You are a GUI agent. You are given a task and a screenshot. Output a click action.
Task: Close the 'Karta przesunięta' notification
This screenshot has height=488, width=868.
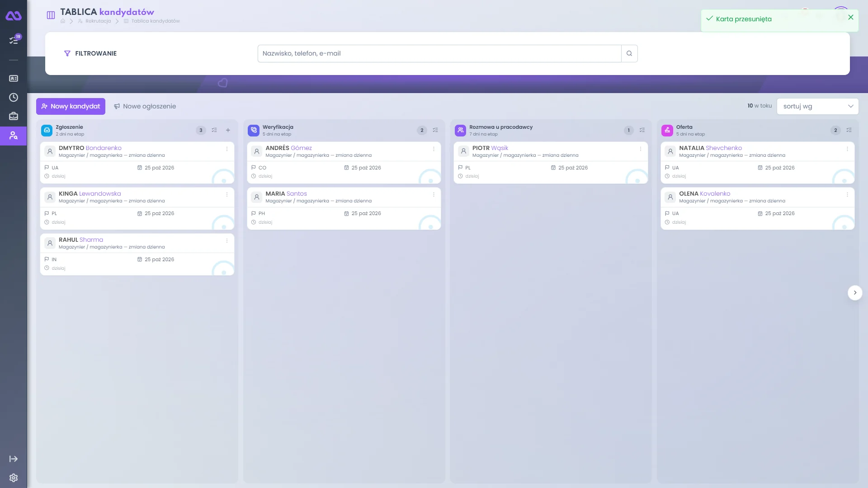point(851,17)
